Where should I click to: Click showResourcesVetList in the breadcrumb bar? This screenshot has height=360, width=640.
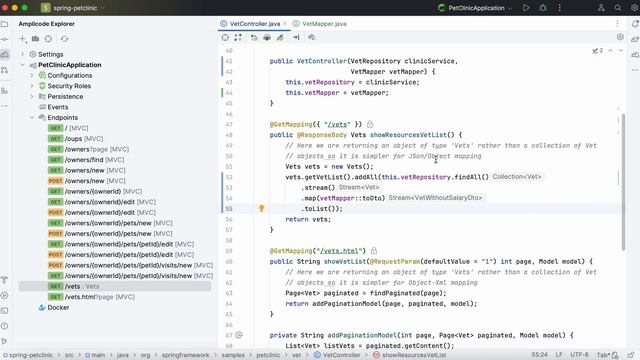click(409, 355)
